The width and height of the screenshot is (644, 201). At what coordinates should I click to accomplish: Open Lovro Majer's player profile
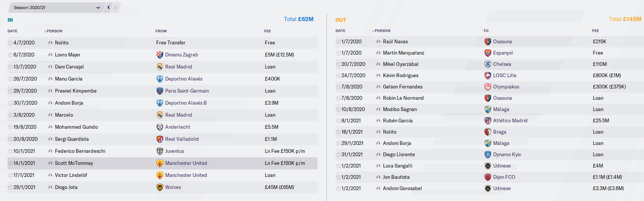[67, 55]
